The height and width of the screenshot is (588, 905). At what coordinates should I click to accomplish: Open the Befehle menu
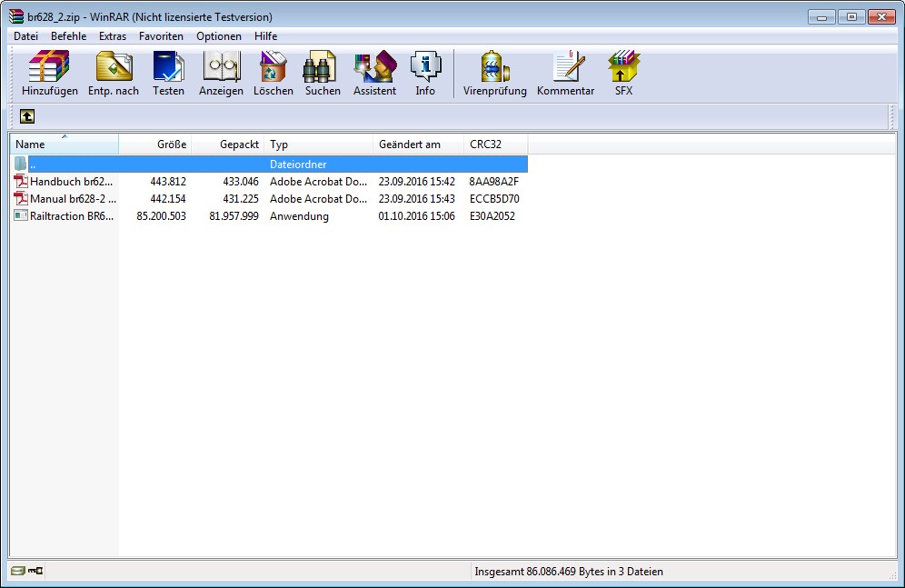tap(69, 35)
